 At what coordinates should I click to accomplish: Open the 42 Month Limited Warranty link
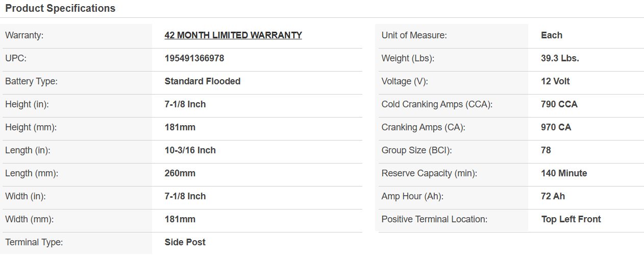click(x=233, y=35)
